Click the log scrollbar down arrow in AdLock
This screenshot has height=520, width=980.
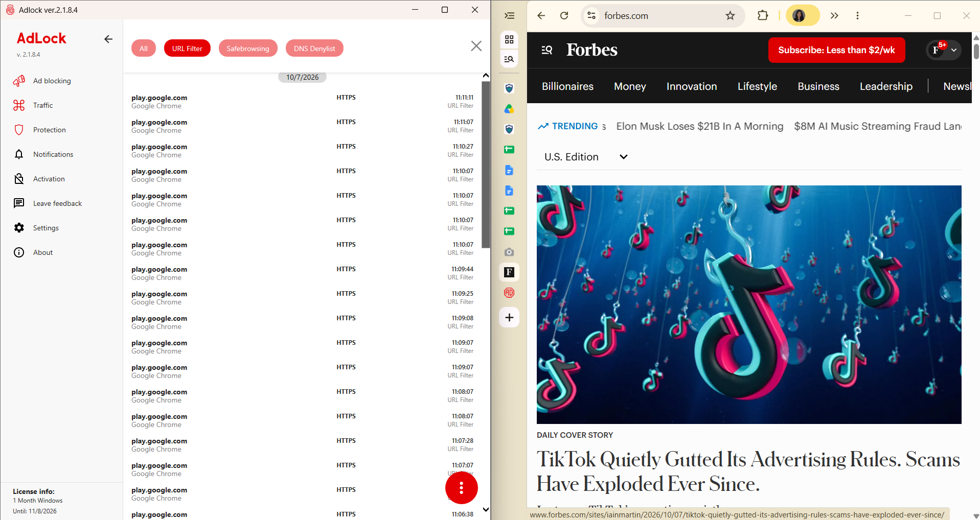[x=486, y=509]
